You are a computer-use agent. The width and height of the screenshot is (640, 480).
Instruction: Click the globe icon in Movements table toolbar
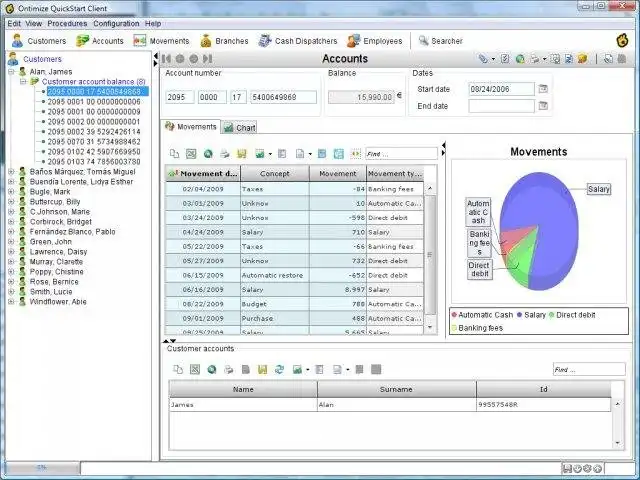[208, 154]
